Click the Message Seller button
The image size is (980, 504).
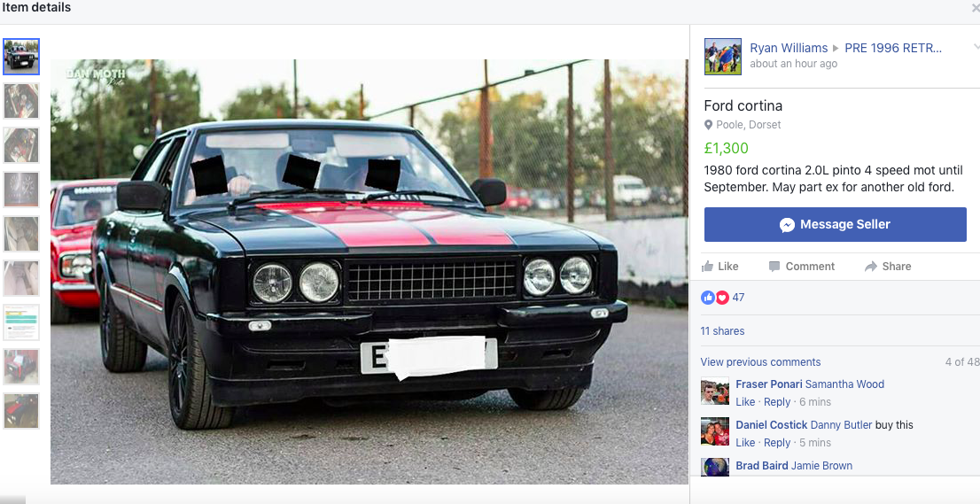835,225
